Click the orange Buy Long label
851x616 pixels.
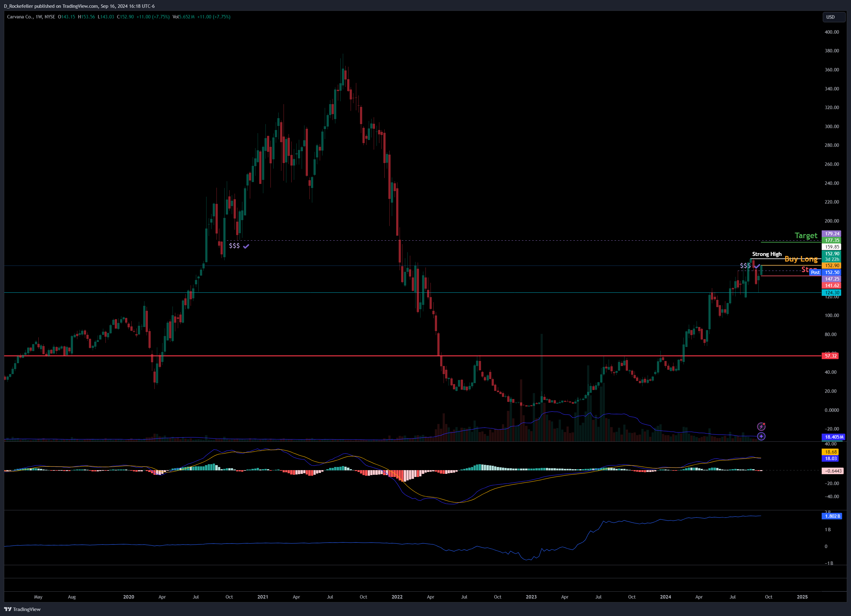(x=801, y=259)
